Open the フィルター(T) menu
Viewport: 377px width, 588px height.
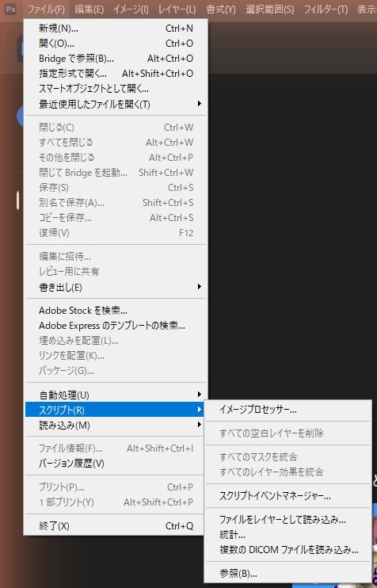point(326,9)
